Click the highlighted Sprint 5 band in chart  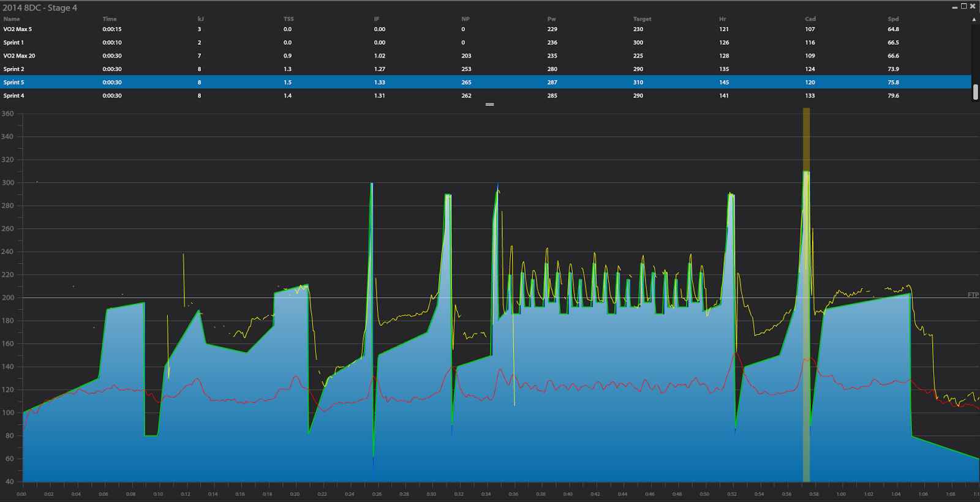tap(807, 294)
